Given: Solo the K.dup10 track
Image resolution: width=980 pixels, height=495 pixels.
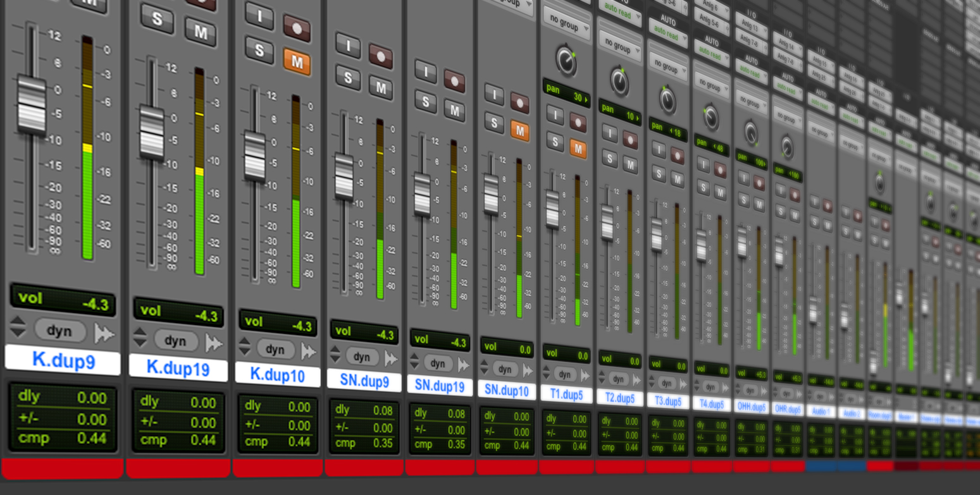Looking at the screenshot, I should click(x=259, y=50).
